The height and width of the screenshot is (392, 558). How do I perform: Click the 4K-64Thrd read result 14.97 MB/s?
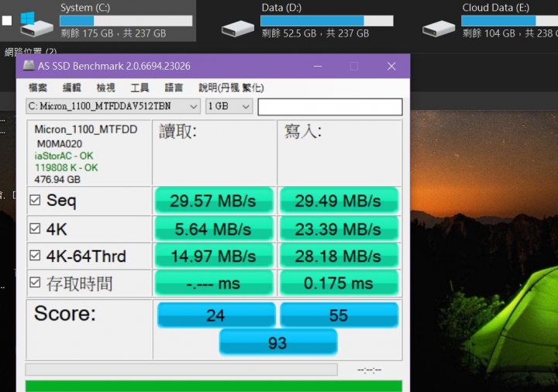(x=214, y=256)
